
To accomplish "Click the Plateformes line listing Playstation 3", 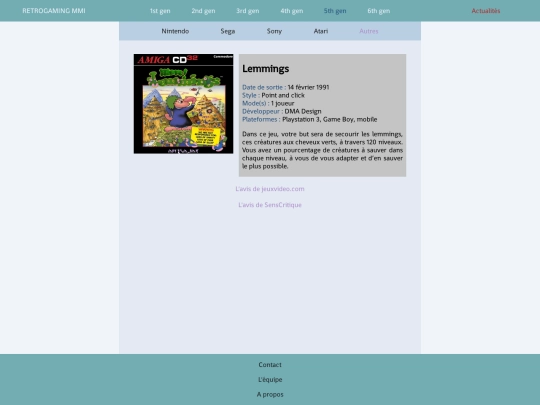I will 310,119.
